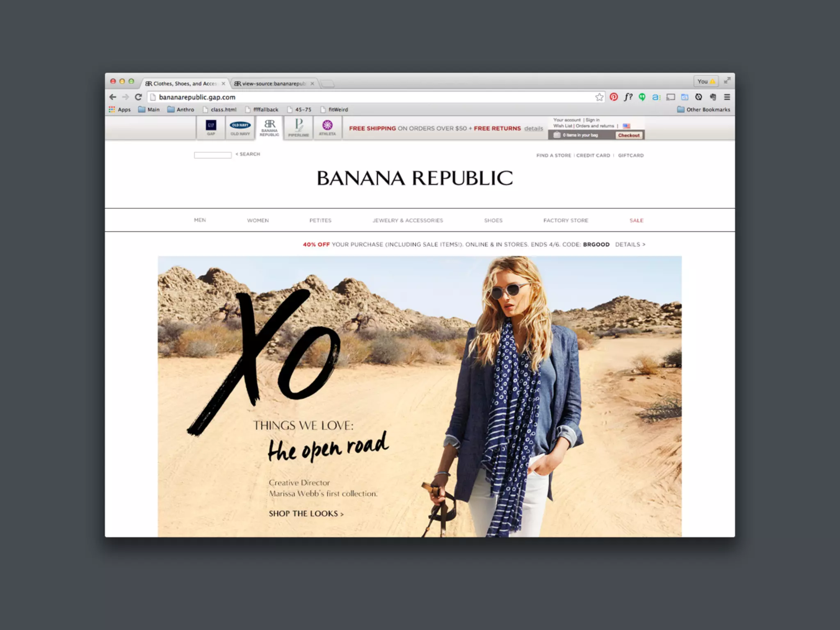Open the Chrome hamburger menu

click(x=727, y=97)
